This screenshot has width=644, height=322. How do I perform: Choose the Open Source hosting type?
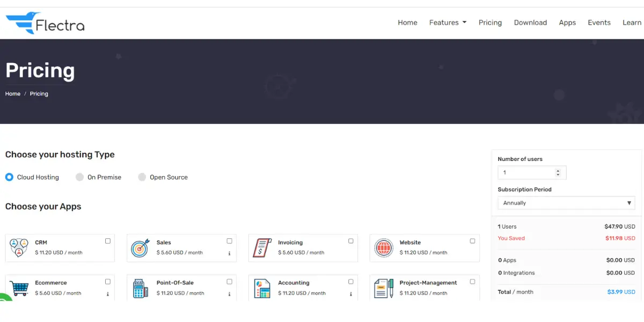click(142, 177)
